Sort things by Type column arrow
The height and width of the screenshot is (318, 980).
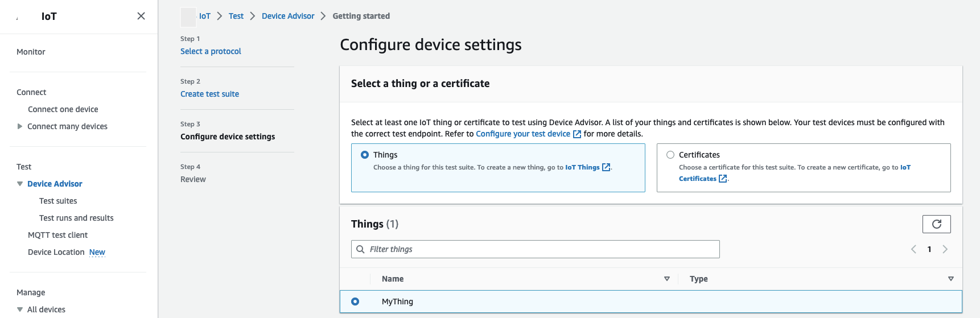[x=950, y=279]
